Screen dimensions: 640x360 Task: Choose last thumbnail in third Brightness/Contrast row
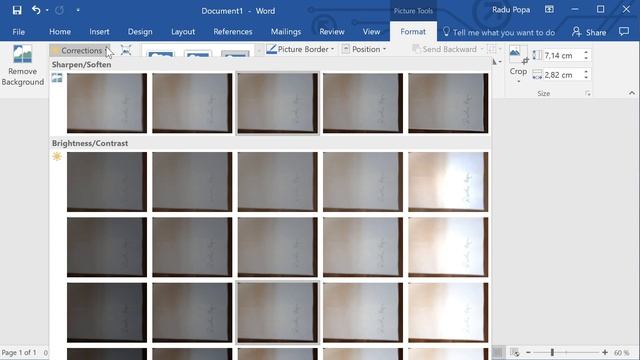pyautogui.click(x=448, y=312)
